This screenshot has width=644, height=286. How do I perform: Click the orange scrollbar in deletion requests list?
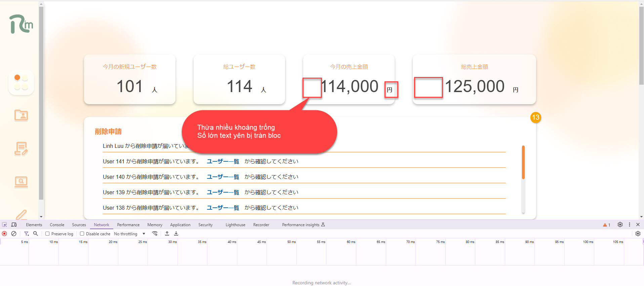point(523,162)
